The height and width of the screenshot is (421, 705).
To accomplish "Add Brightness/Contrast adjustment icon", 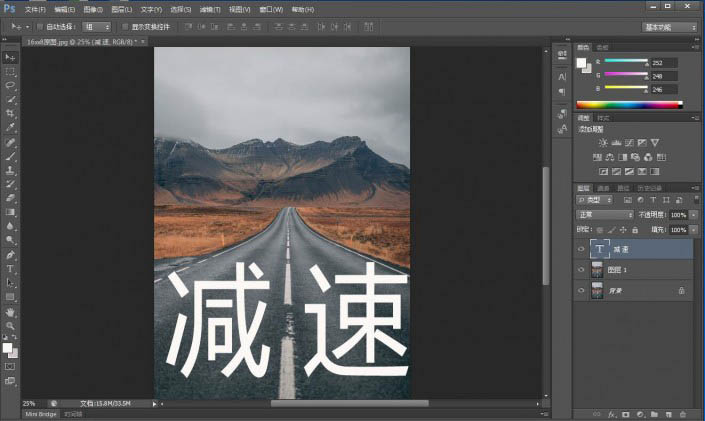I will (603, 143).
